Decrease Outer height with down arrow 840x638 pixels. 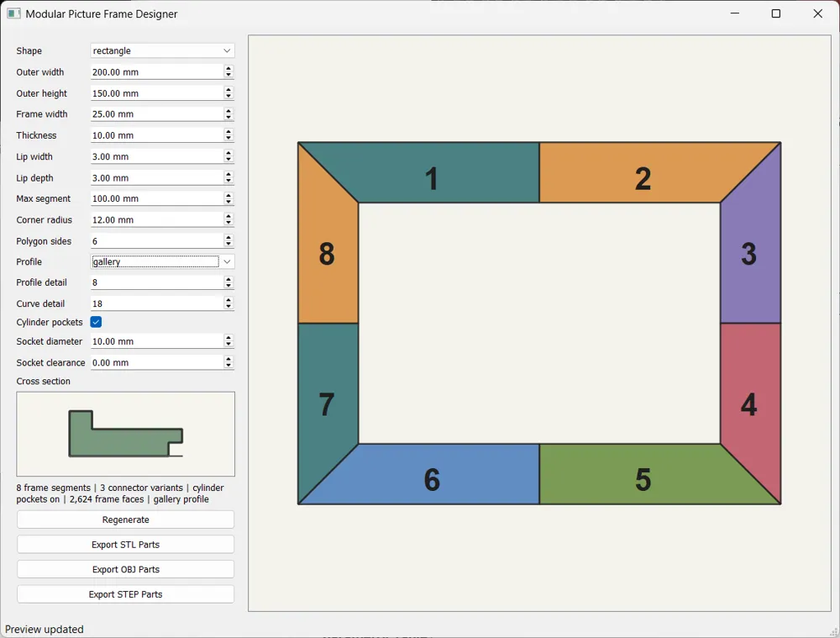(228, 97)
